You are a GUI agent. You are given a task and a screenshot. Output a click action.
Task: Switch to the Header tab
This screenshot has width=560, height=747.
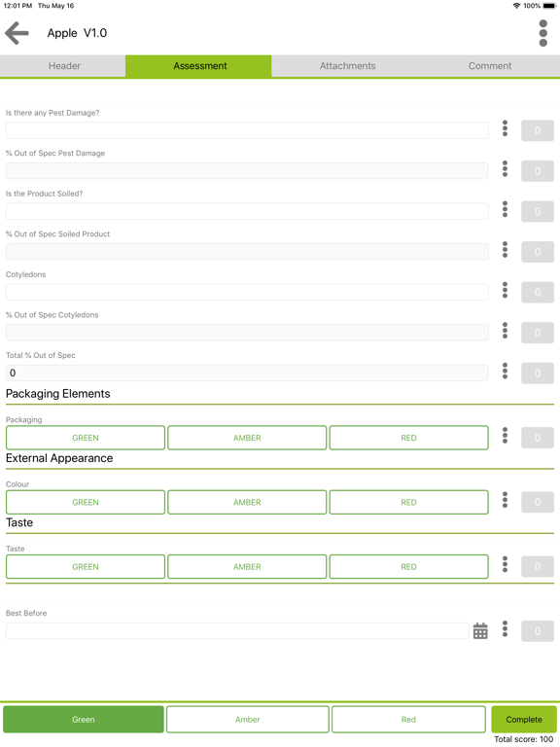point(64,66)
